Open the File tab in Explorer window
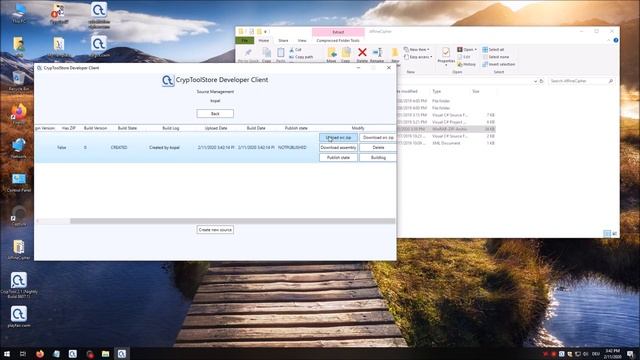 [244, 40]
